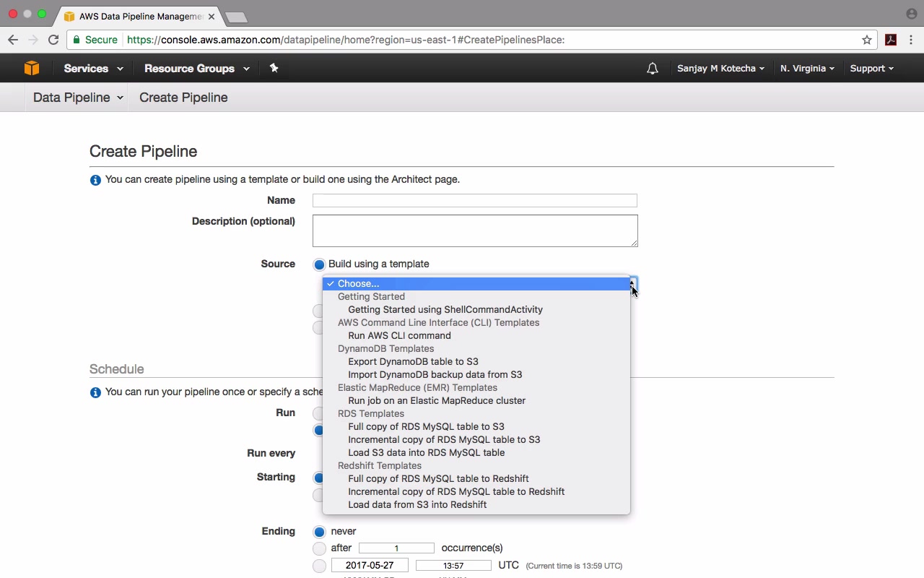Click the AWS console home cube icon
Image resolution: width=924 pixels, height=578 pixels.
point(31,68)
